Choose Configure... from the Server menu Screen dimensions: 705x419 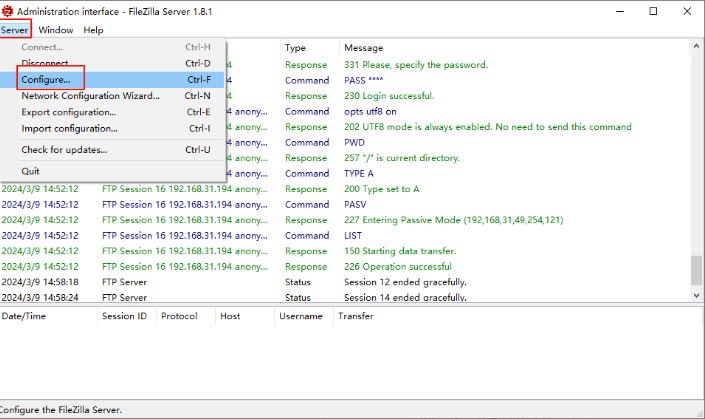pyautogui.click(x=112, y=80)
